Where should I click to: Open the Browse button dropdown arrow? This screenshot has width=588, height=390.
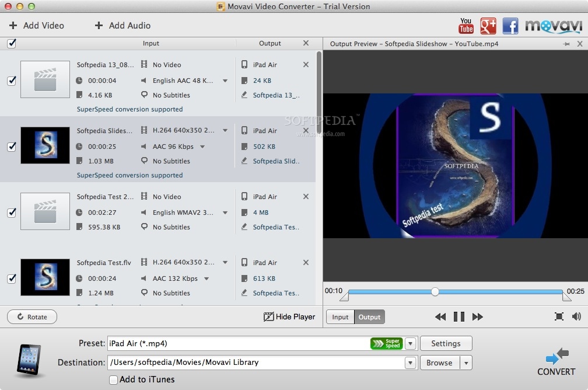(466, 363)
